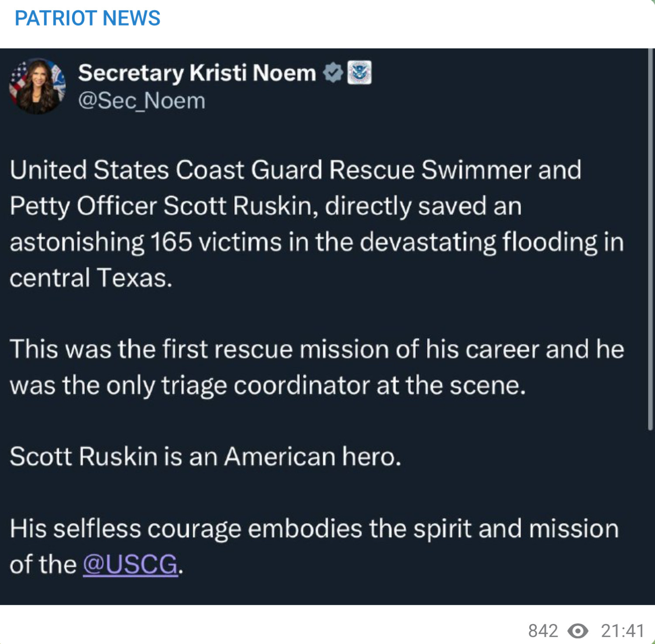655x644 pixels.
Task: Click the eye views icon
Action: point(578,630)
